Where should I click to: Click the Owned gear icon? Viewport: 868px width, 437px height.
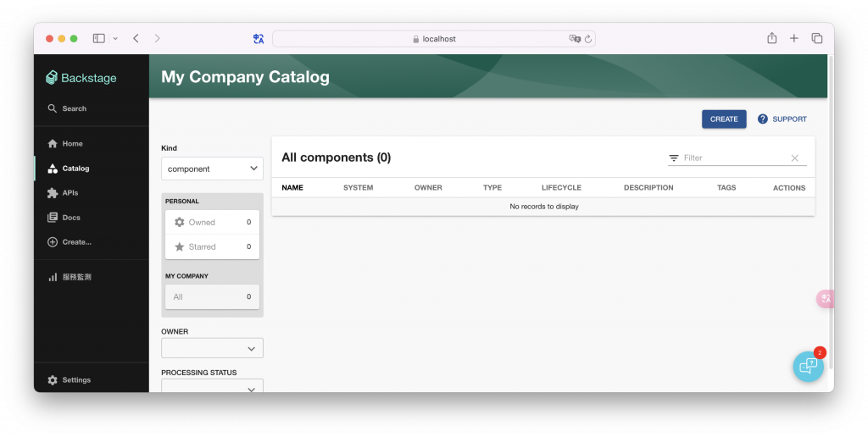(x=180, y=223)
